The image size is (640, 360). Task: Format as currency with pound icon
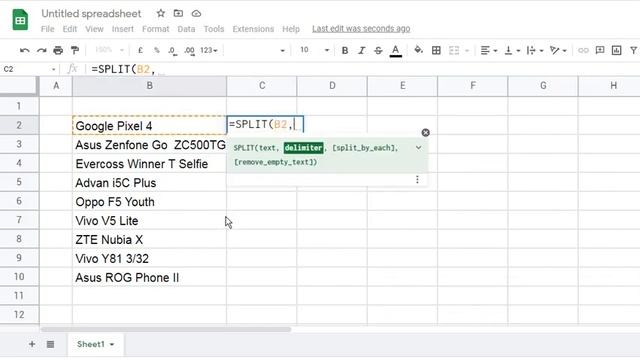[x=140, y=50]
